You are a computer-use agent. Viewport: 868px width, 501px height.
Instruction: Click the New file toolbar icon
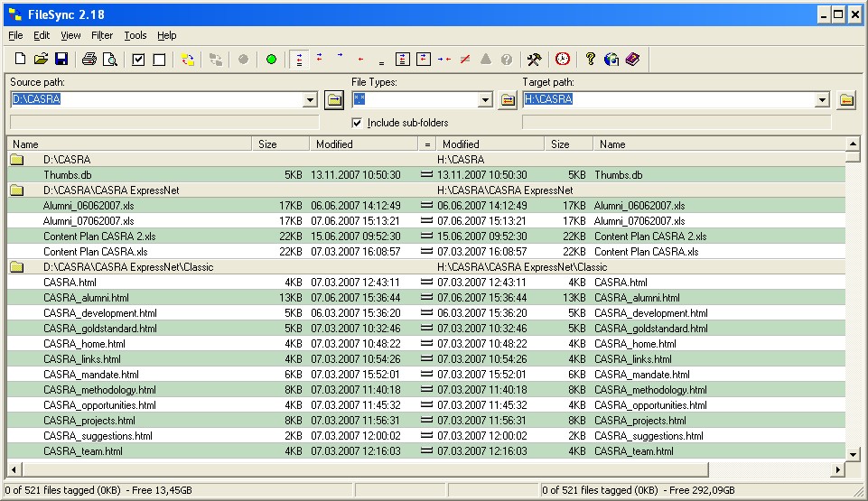(x=20, y=60)
